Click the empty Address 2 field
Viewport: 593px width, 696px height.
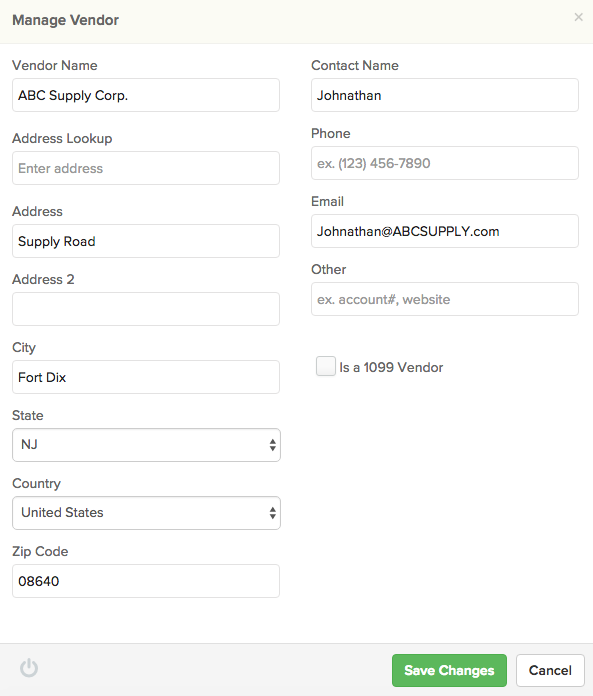(x=146, y=309)
